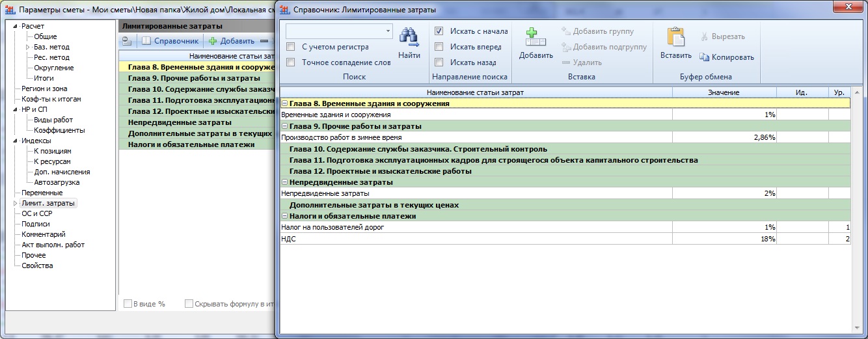
Task: Select the НДС row in the table
Action: click(475, 239)
